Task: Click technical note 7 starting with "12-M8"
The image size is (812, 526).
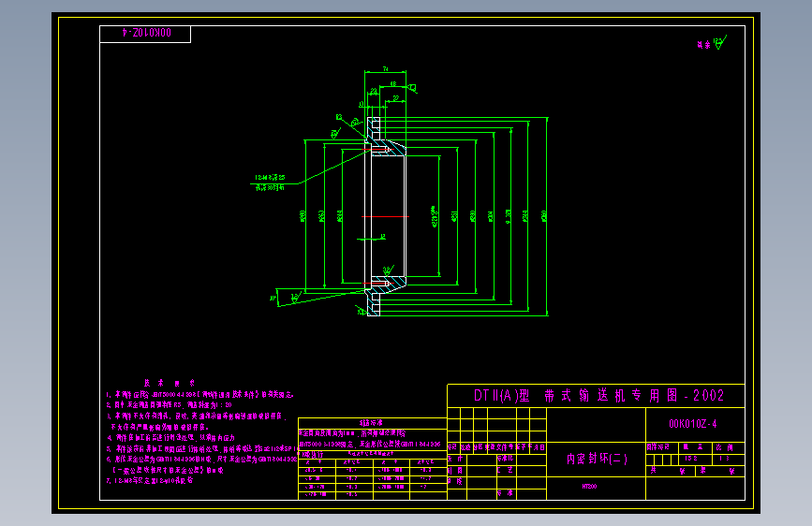Action: click(x=150, y=480)
